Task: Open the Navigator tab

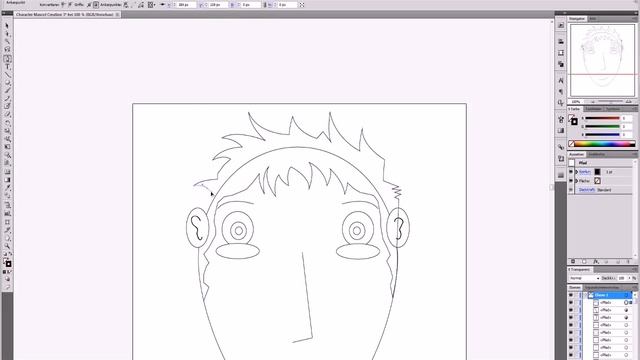Action: [x=577, y=19]
